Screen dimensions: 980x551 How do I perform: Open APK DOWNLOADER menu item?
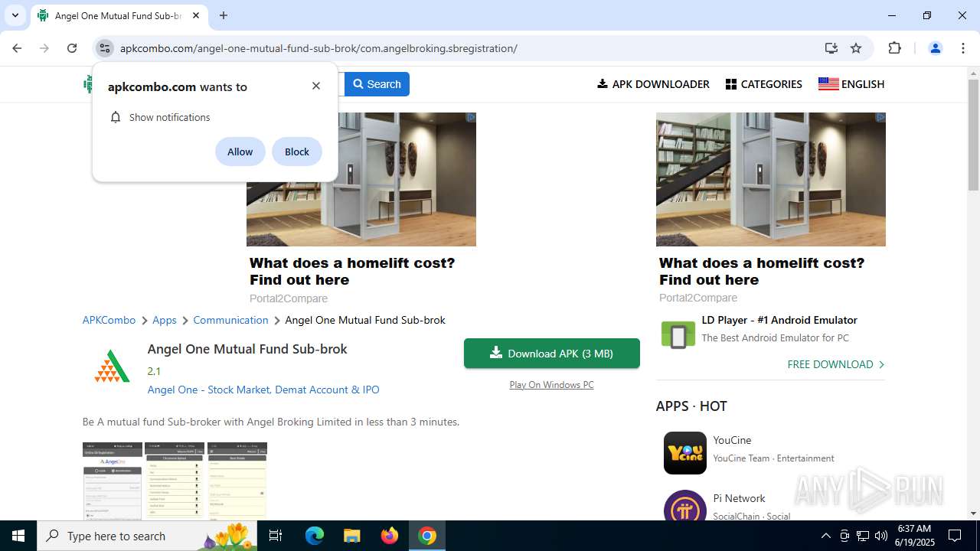click(x=653, y=84)
